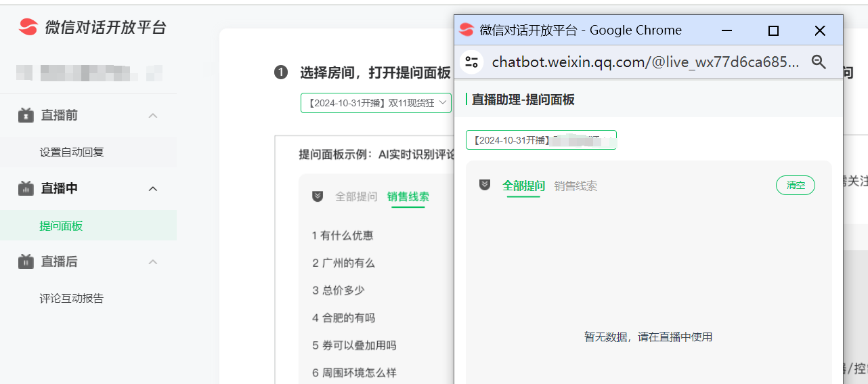Select 全部提问 tab in popup panel
Viewport: 868px width, 384px height.
click(523, 186)
